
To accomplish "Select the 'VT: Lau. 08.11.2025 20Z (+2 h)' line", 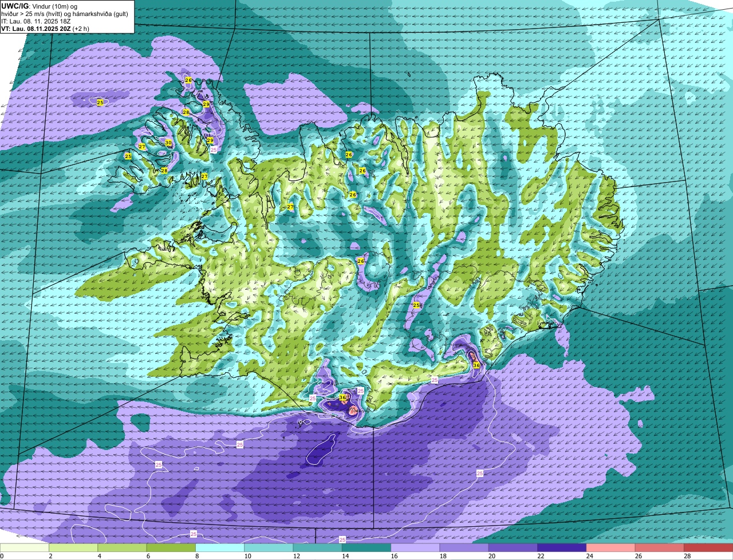I will coord(45,28).
